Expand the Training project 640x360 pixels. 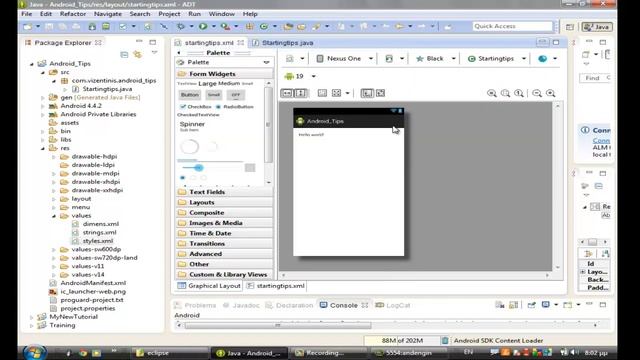click(x=32, y=325)
